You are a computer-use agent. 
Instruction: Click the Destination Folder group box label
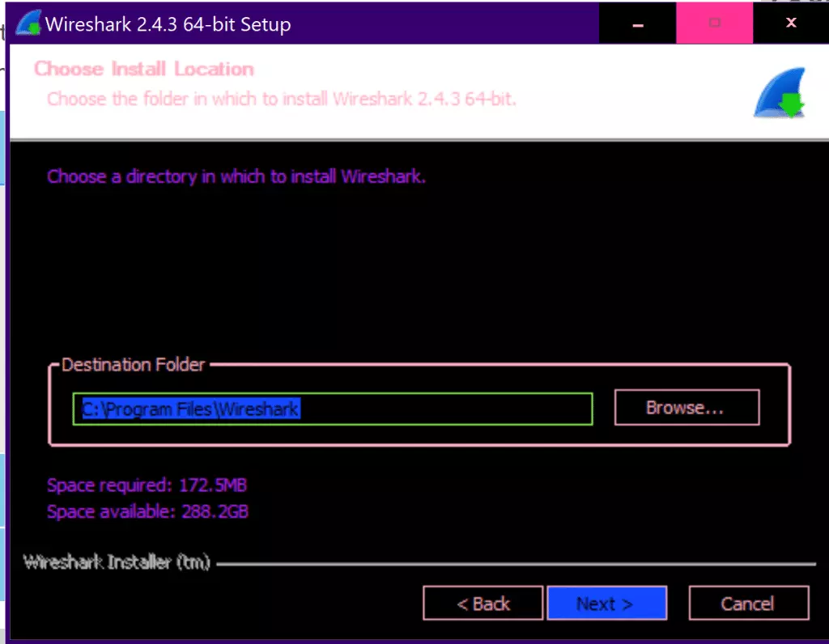pyautogui.click(x=133, y=365)
